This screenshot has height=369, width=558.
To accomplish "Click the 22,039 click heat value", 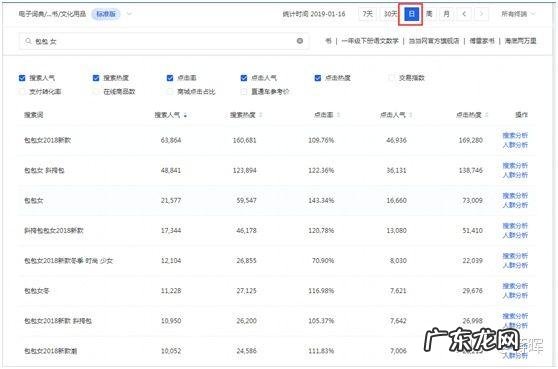I will (x=472, y=261).
